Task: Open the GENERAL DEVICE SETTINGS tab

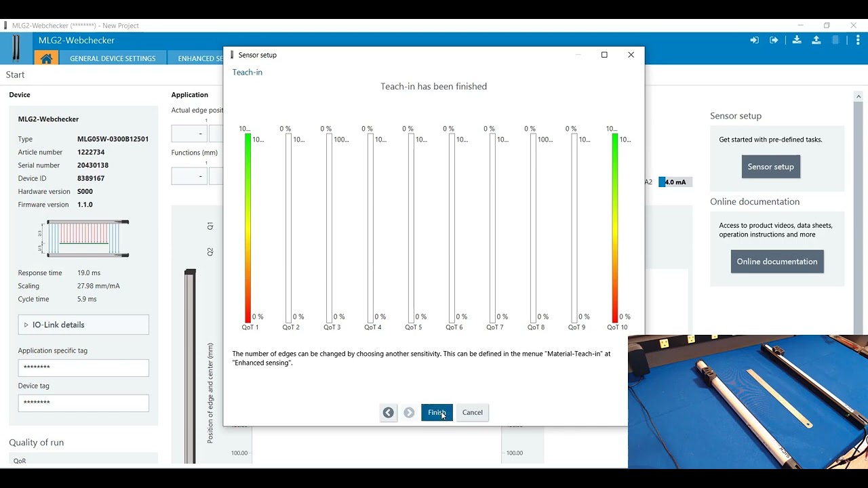Action: click(113, 58)
